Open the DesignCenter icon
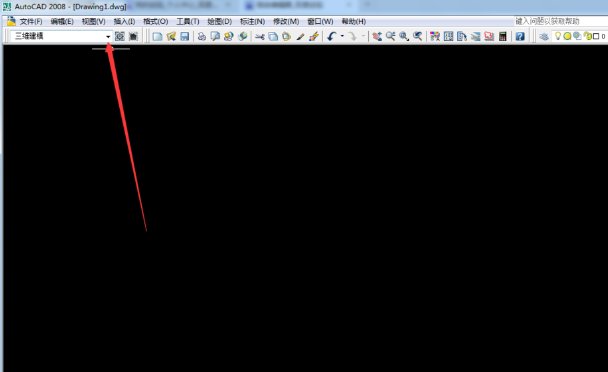The image size is (608, 372). (449, 36)
